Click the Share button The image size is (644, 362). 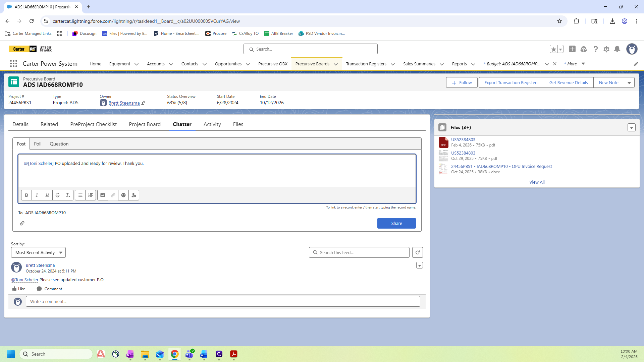coord(396,223)
